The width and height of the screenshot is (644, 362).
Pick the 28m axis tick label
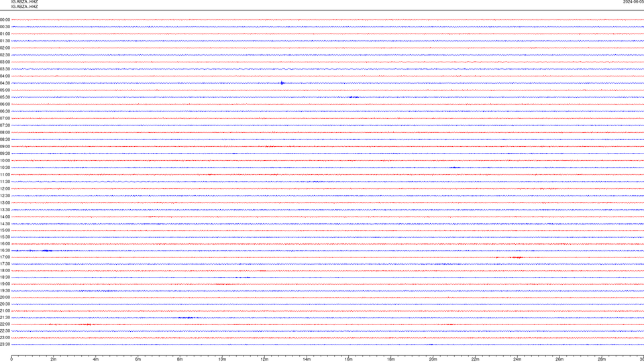click(x=602, y=359)
